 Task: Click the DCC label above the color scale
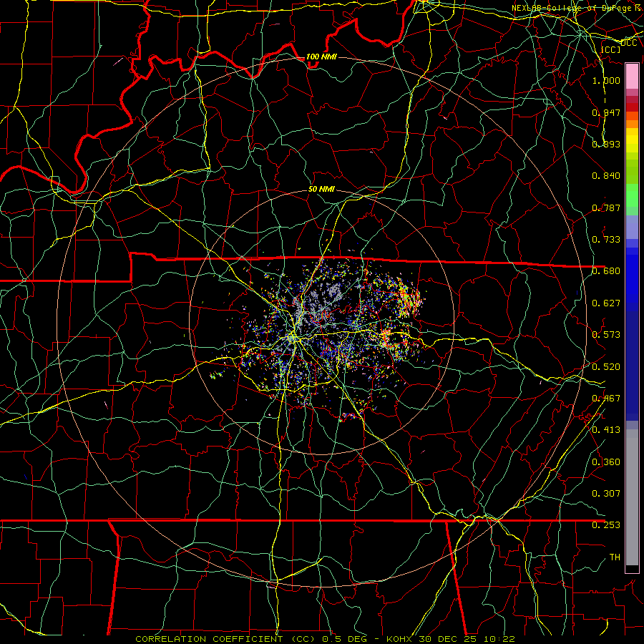pyautogui.click(x=628, y=43)
